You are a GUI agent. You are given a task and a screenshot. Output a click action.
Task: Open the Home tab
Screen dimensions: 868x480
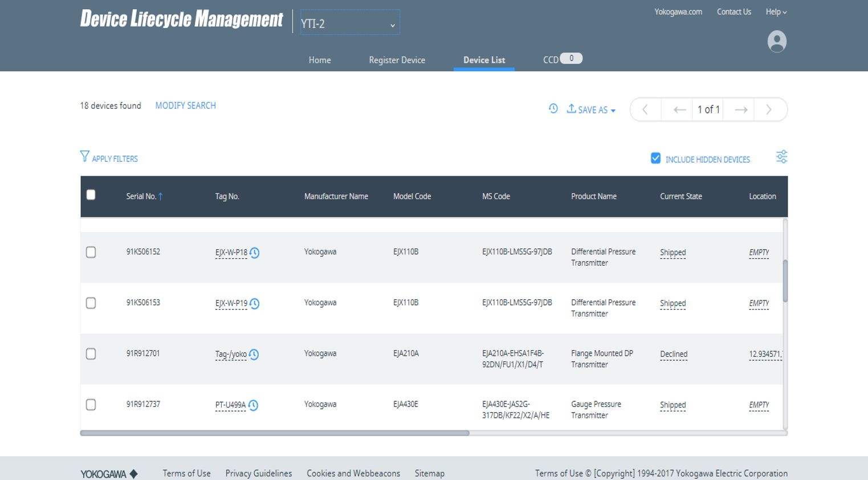click(x=320, y=60)
